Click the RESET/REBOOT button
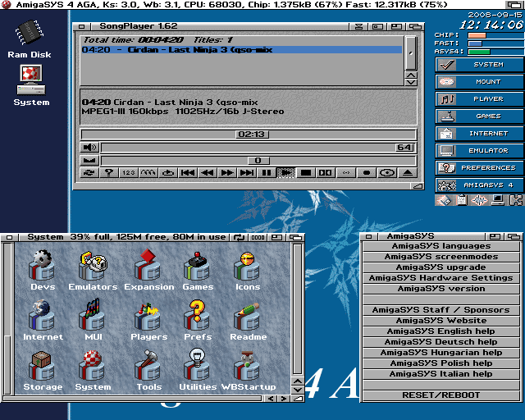Viewport: 525px width, 420px height. (x=441, y=395)
